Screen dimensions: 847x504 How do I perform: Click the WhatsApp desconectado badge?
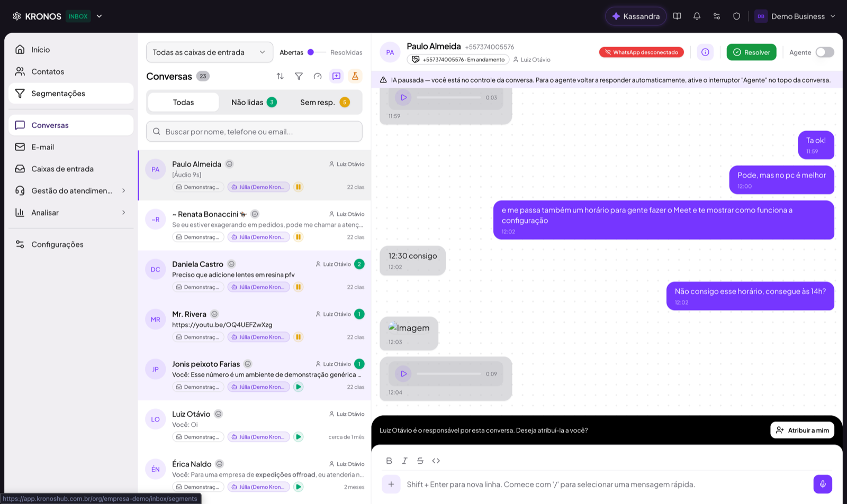[642, 52]
